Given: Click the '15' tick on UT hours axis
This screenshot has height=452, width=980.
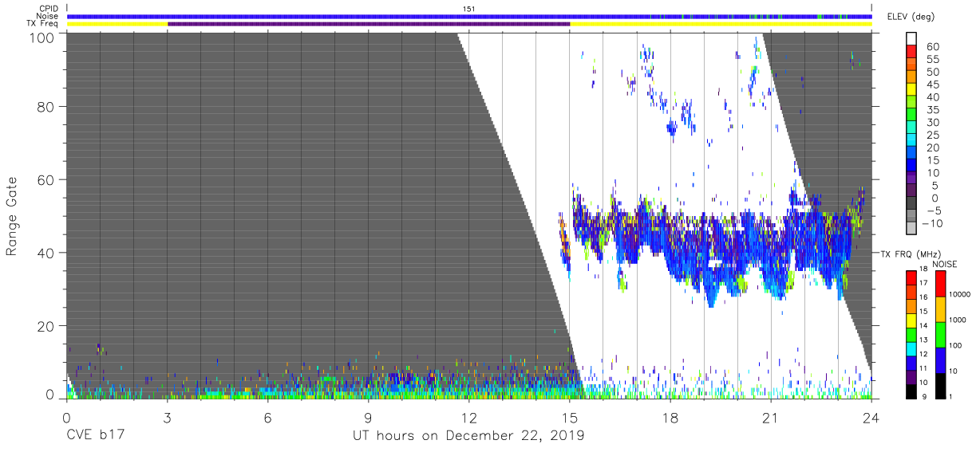Looking at the screenshot, I should coord(570,419).
